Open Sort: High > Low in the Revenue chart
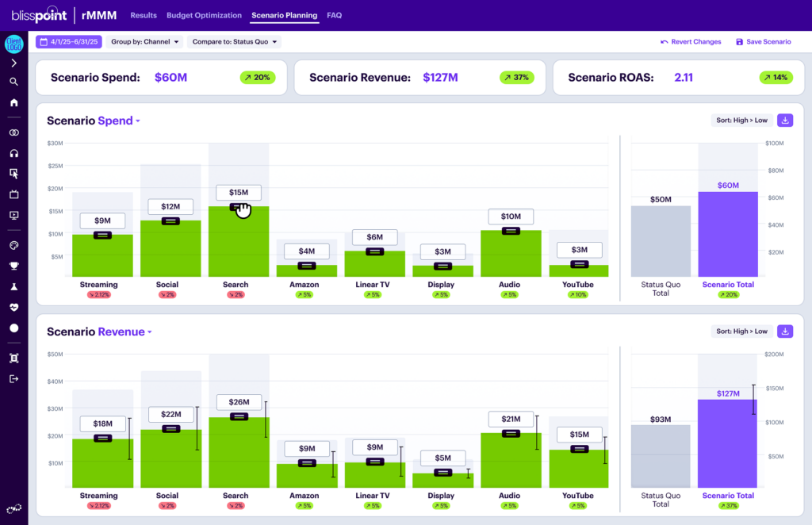Screen dimensions: 812x525 click(741, 331)
